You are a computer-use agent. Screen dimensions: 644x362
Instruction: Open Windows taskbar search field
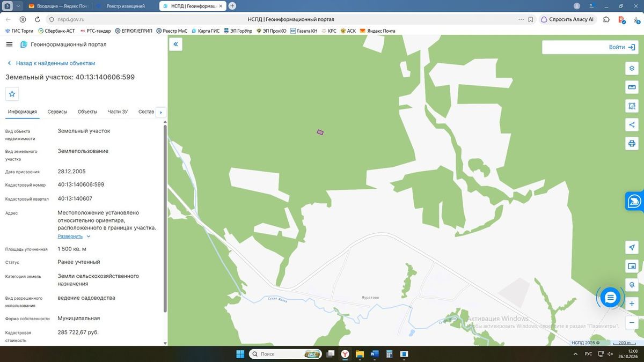[284, 354]
